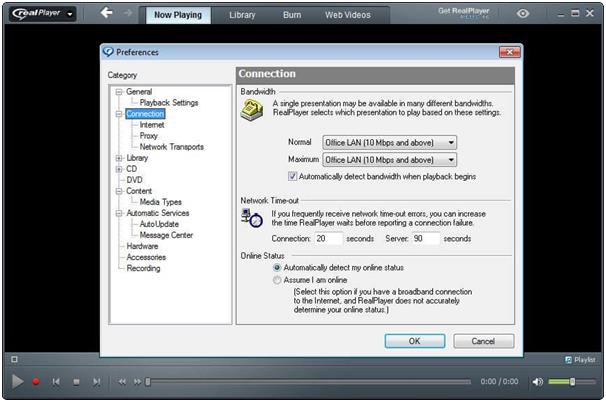
Task: Select Automatic Services in the tree
Action: [158, 213]
